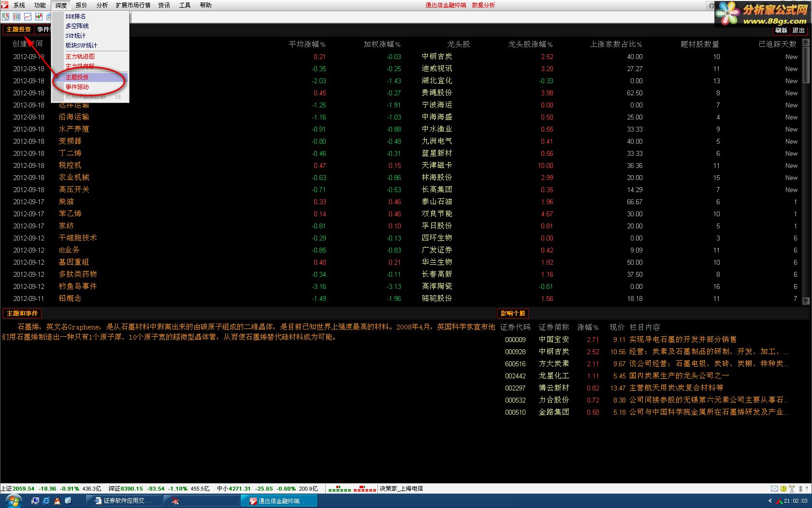Open the 系统 menu
Screen dimensions: 812x508
coord(19,5)
